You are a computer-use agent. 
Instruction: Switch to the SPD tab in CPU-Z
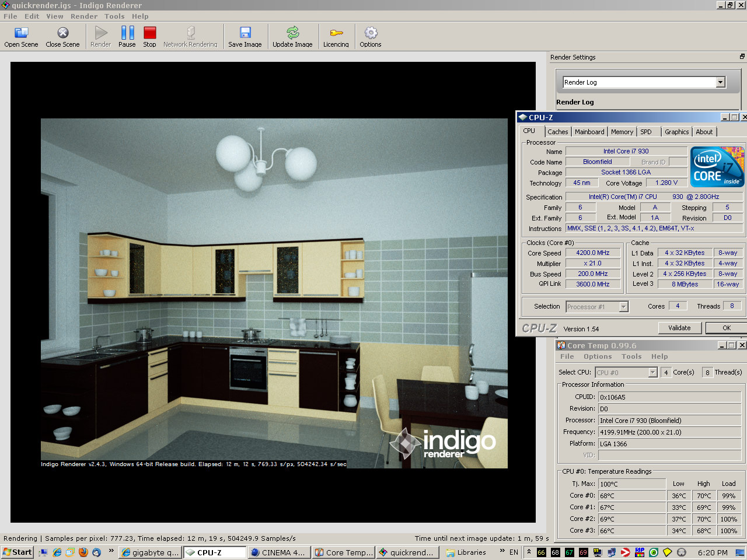pyautogui.click(x=646, y=132)
